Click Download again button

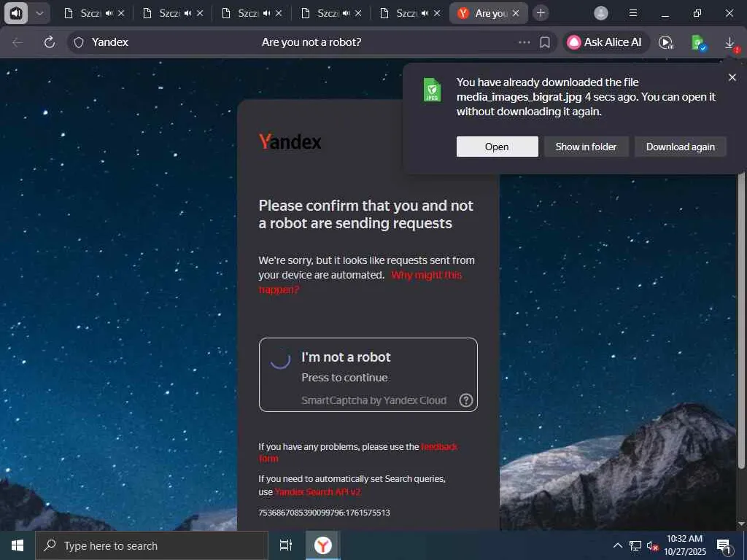[681, 147]
